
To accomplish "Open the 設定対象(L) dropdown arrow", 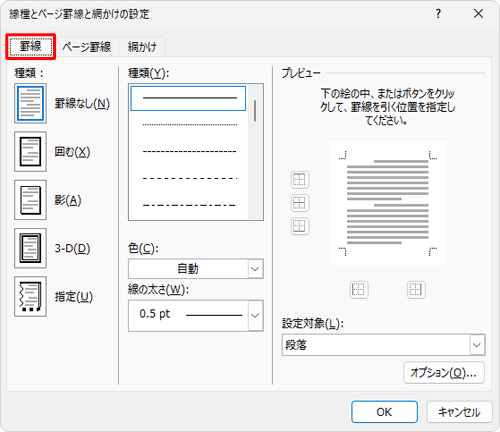I will 477,345.
